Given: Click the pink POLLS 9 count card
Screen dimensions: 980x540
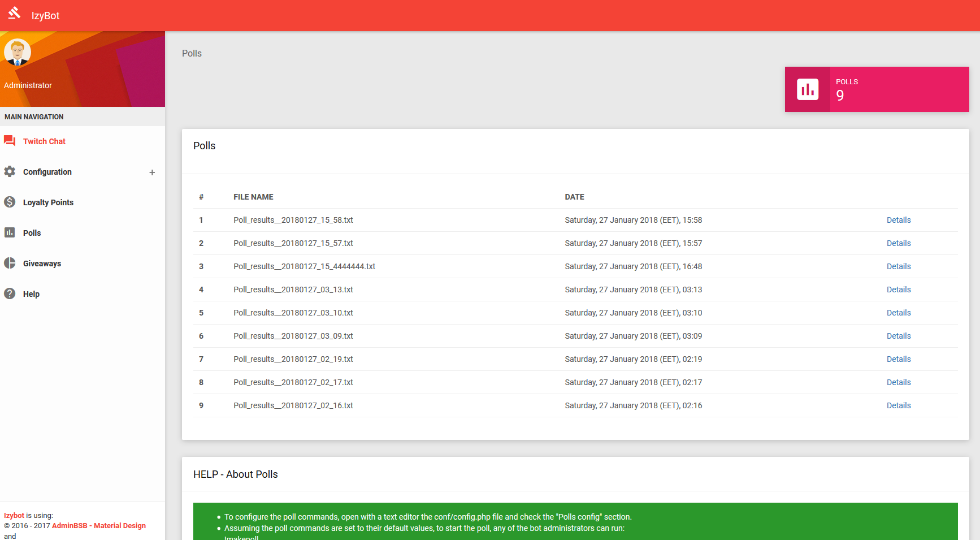Looking at the screenshot, I should pyautogui.click(x=877, y=89).
